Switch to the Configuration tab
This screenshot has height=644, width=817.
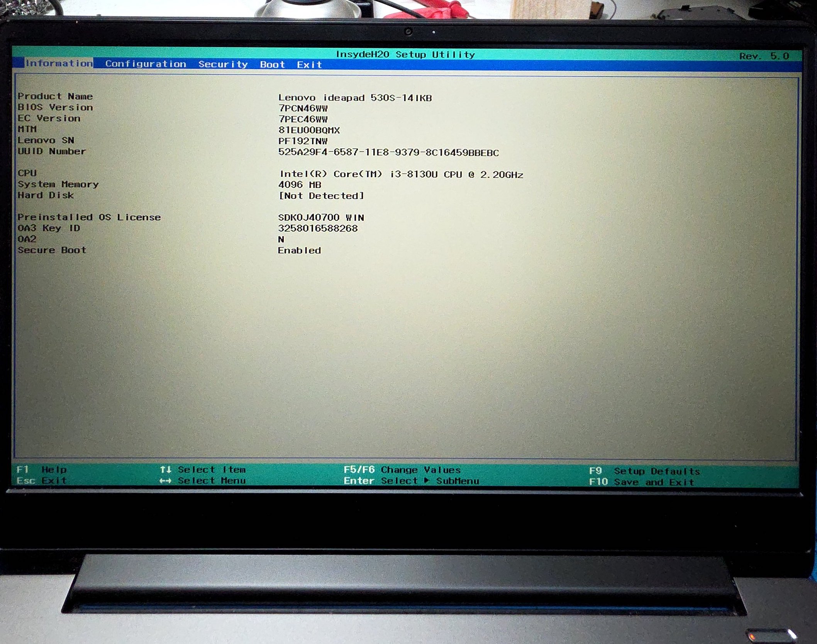pyautogui.click(x=146, y=64)
